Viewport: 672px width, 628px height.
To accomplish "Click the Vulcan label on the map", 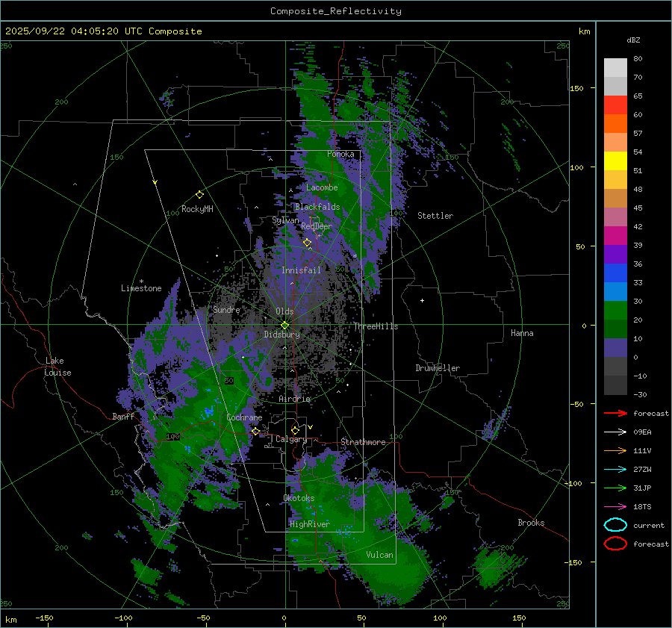I will (x=379, y=555).
